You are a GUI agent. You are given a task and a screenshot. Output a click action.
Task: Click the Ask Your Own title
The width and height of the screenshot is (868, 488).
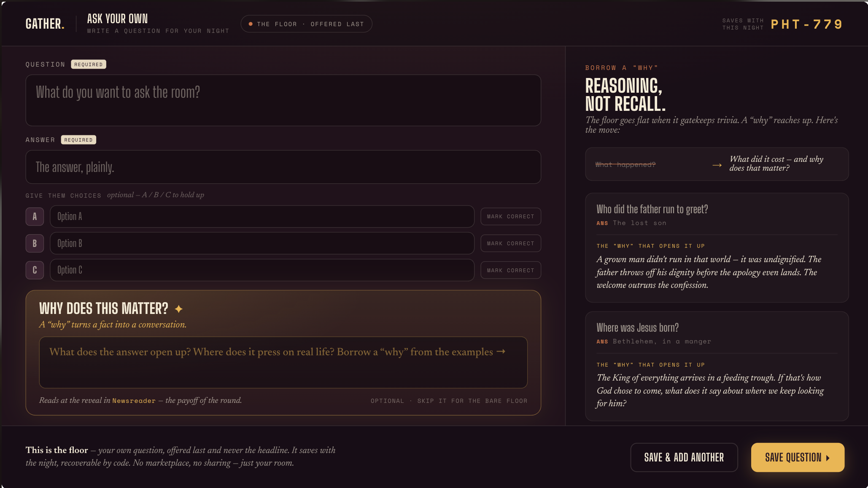point(118,19)
